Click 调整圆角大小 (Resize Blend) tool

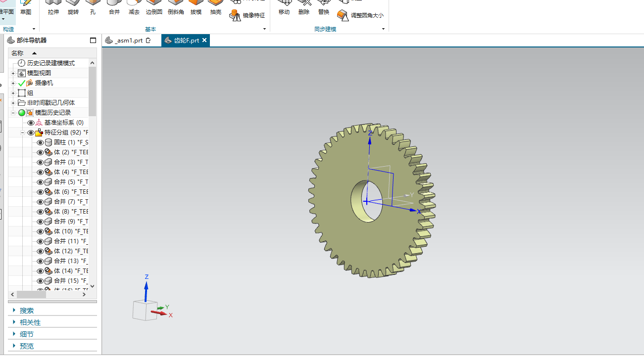360,15
